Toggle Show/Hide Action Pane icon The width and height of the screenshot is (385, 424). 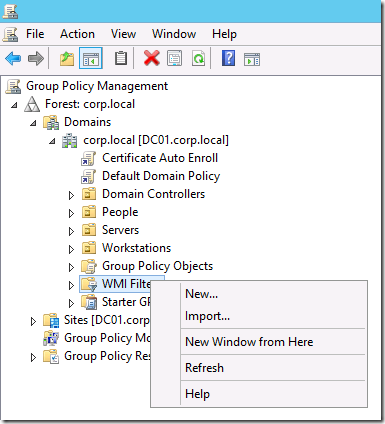252,59
